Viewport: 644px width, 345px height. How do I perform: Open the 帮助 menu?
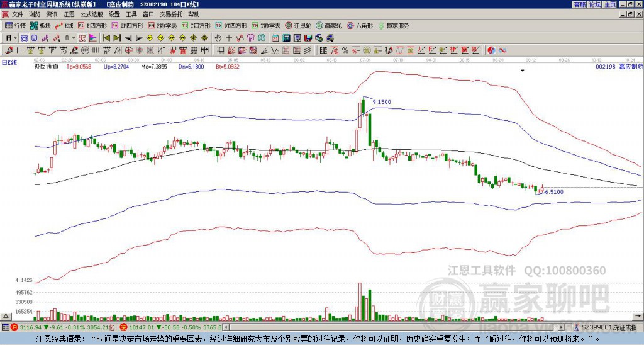point(194,14)
